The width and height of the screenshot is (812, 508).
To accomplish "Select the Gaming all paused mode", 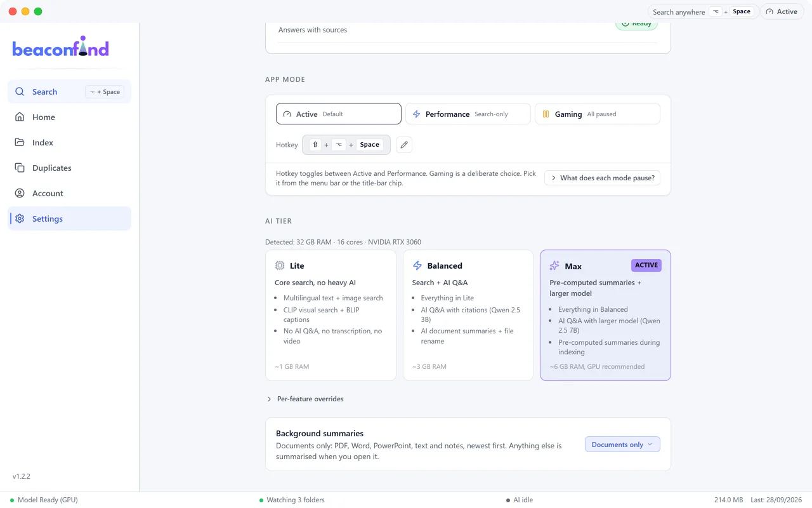I will 598,114.
